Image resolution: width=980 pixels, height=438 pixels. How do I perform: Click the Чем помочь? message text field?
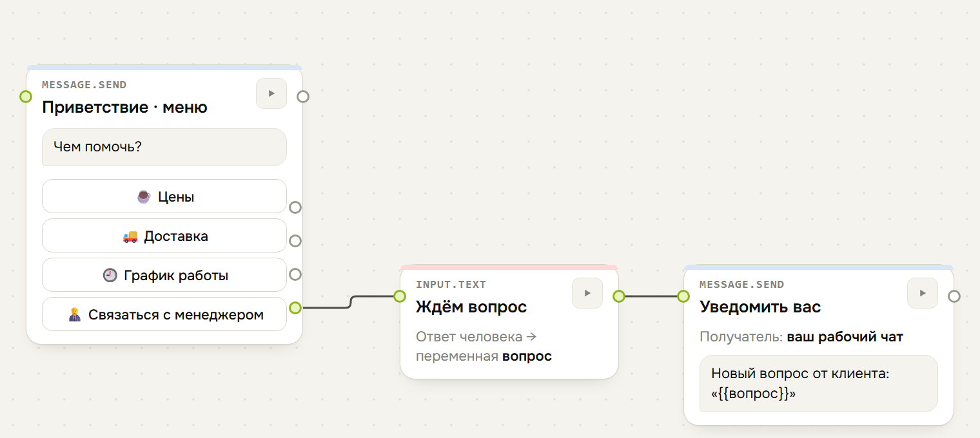tap(164, 147)
